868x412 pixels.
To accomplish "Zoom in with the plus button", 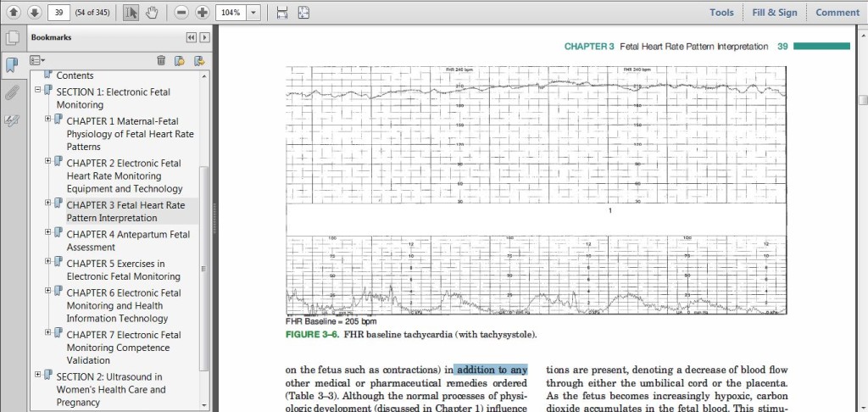I will (x=203, y=12).
